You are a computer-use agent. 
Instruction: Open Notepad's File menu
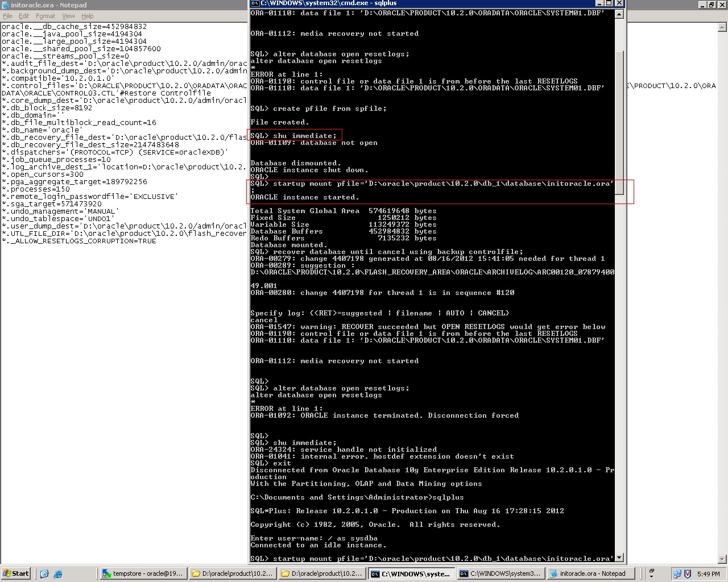point(7,16)
